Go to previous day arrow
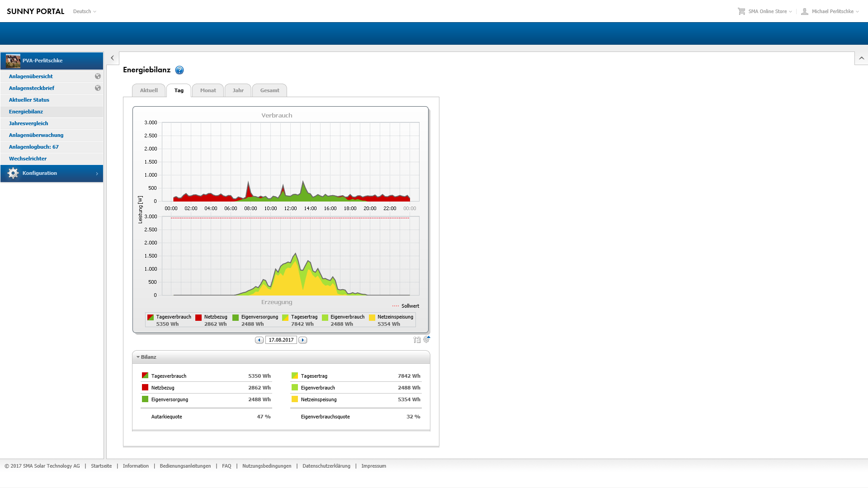Viewport: 868px width, 488px height. (259, 340)
